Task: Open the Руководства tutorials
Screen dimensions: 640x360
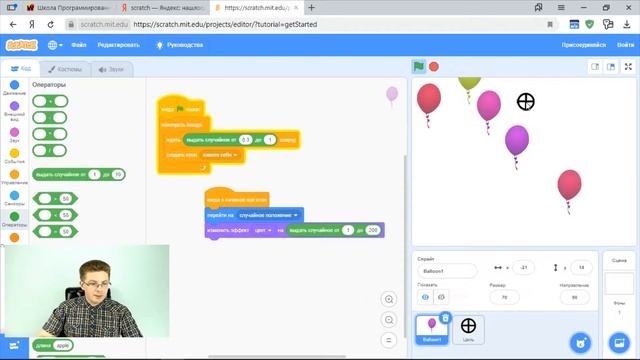Action: tap(180, 45)
